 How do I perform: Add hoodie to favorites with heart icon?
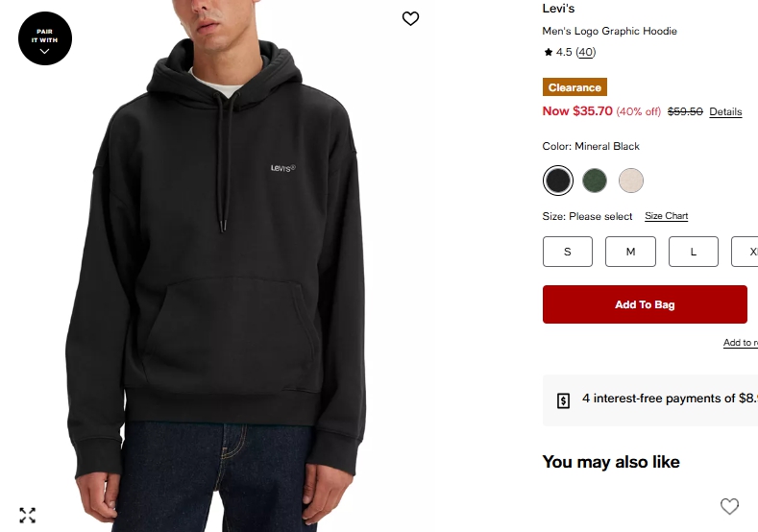410,18
